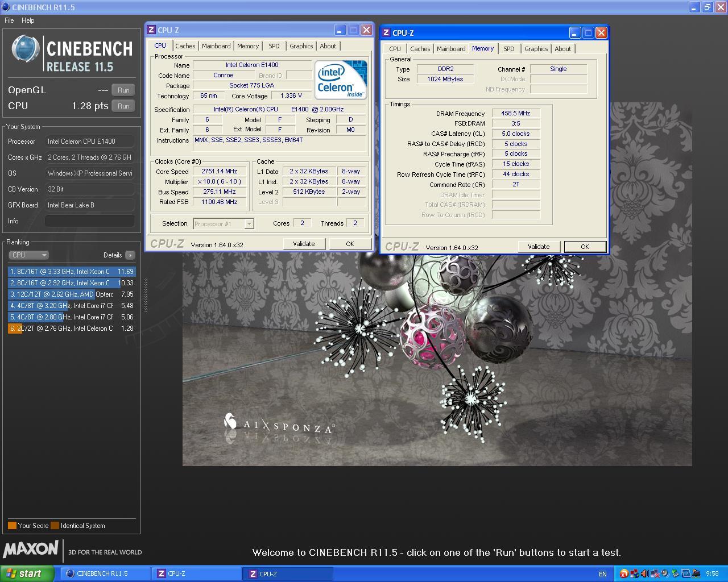728x582 pixels.
Task: Switch to CINEBENCH R11.5 taskbar item
Action: tap(105, 573)
